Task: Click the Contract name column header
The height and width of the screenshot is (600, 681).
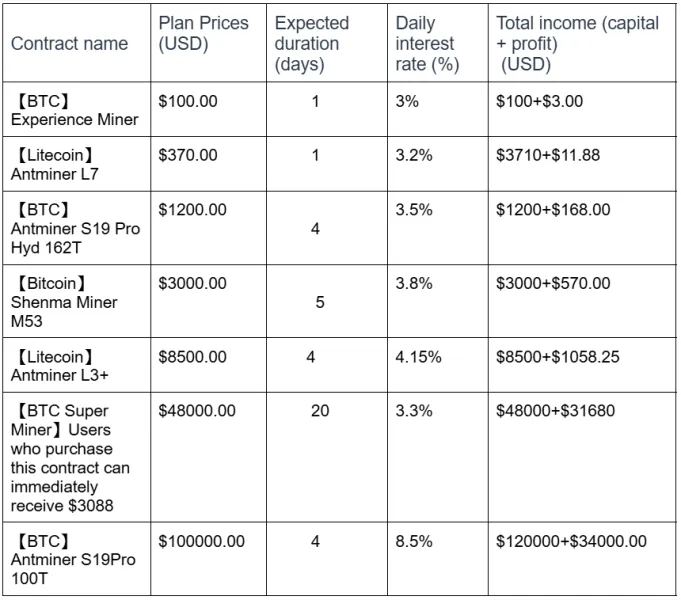Action: tap(69, 43)
